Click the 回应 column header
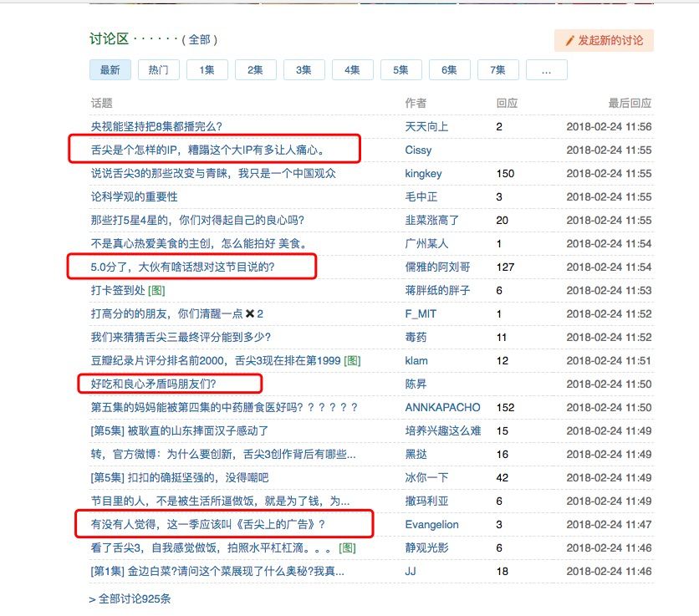The height and width of the screenshot is (616, 699). click(x=507, y=103)
